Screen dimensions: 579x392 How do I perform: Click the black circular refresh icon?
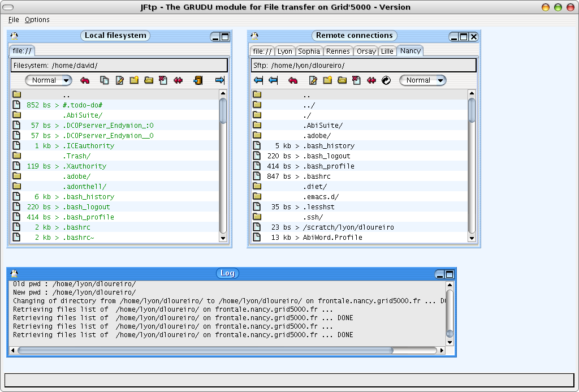386,80
